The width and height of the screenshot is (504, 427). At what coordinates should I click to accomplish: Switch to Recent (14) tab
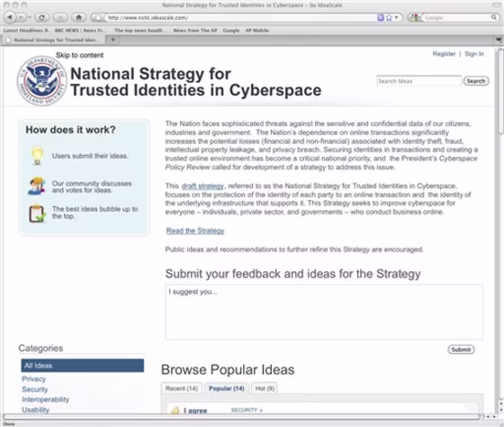[x=182, y=388]
